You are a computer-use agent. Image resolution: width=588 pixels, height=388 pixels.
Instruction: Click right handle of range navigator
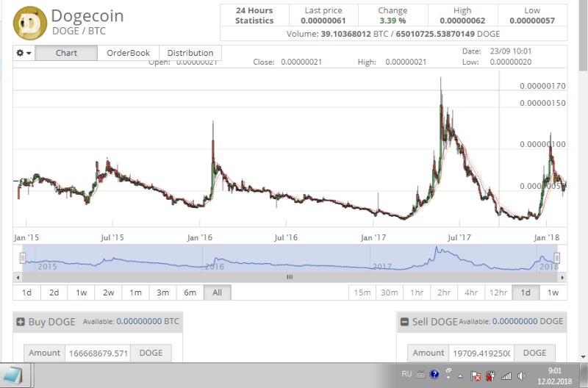[557, 258]
